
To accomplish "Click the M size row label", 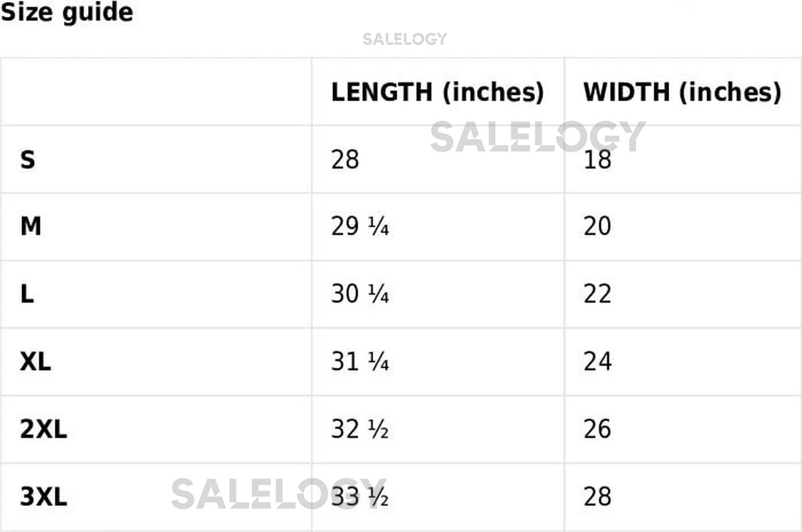I will (x=31, y=227).
